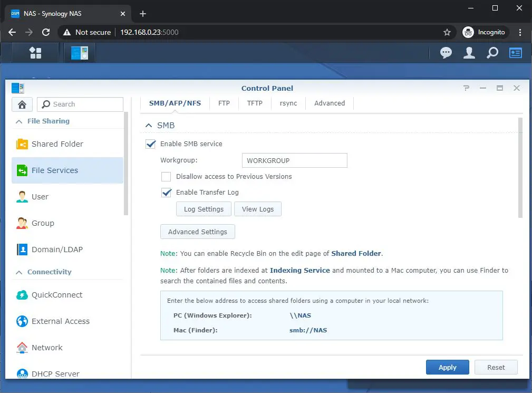The height and width of the screenshot is (393, 532).
Task: Open a new browser tab
Action: (x=143, y=14)
